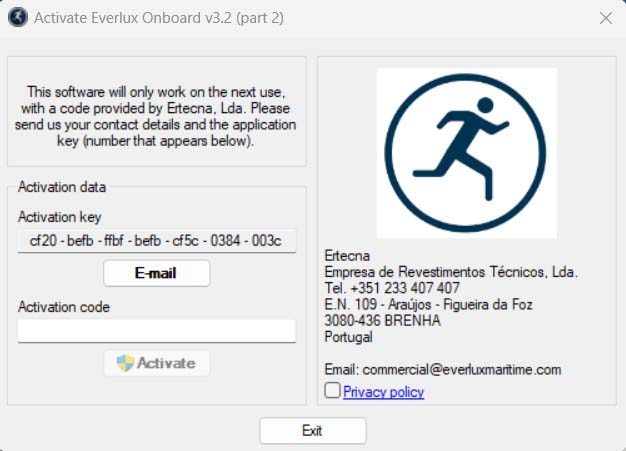Click the E-mail button
626x451 pixels.
156,273
